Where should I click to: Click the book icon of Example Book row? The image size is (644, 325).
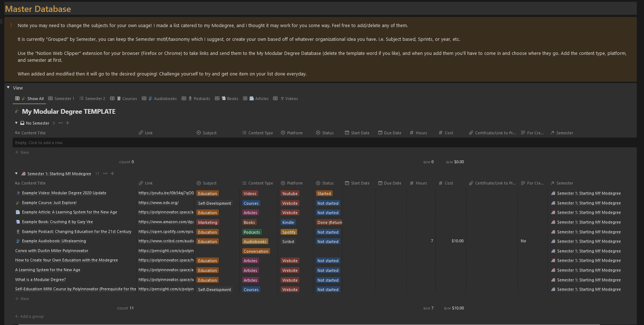click(18, 222)
